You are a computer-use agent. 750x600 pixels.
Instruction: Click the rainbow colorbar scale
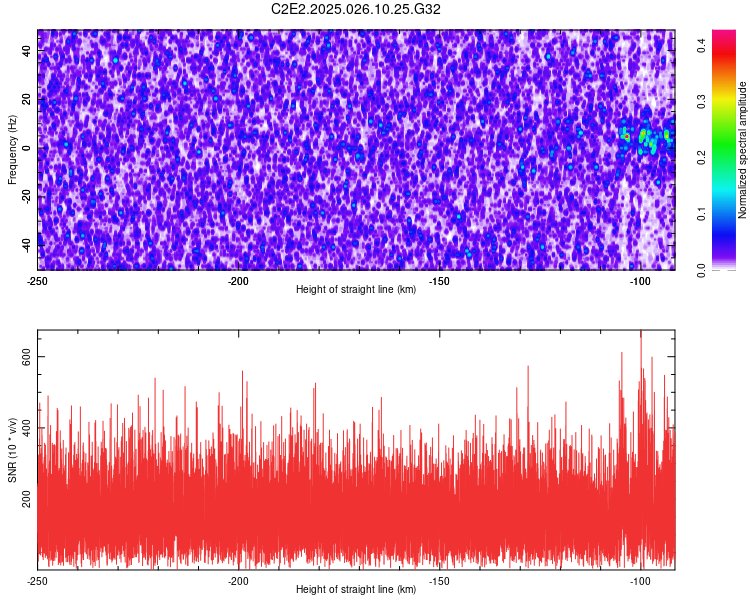pyautogui.click(x=724, y=150)
